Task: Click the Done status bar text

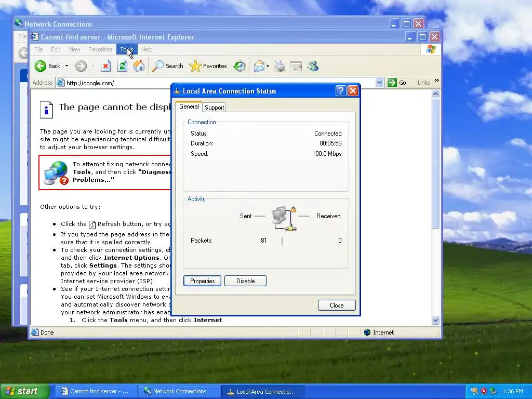Action: 47,332
